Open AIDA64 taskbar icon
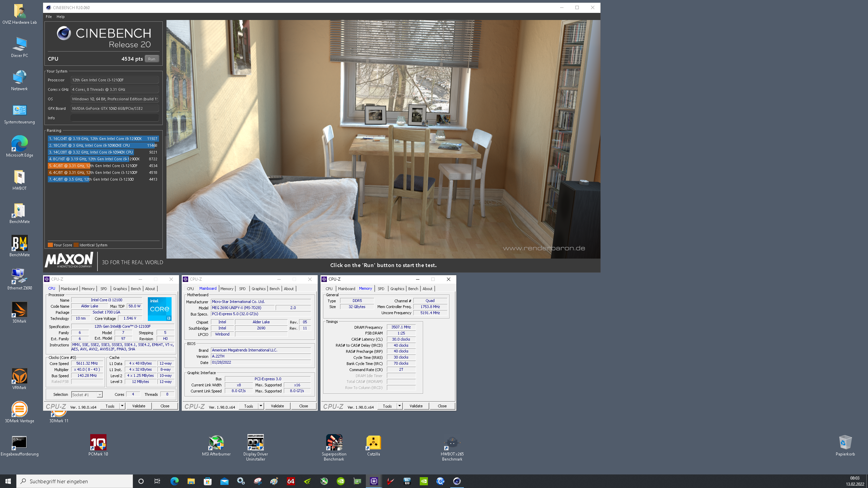 pyautogui.click(x=291, y=481)
